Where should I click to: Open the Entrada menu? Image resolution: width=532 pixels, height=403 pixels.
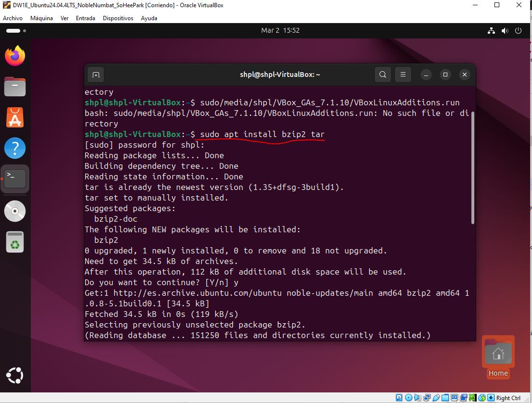[86, 18]
